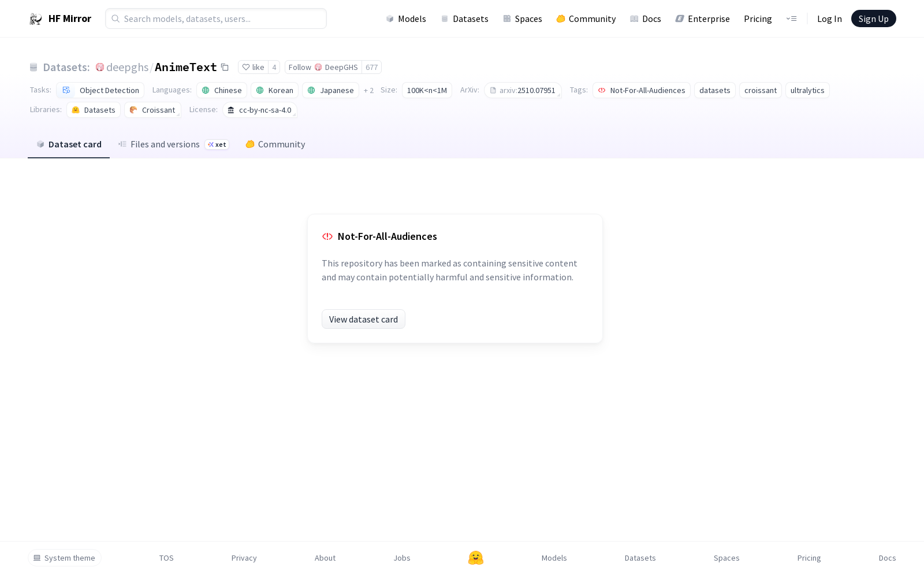This screenshot has width=924, height=578.
Task: Click About footer link
Action: [x=325, y=558]
